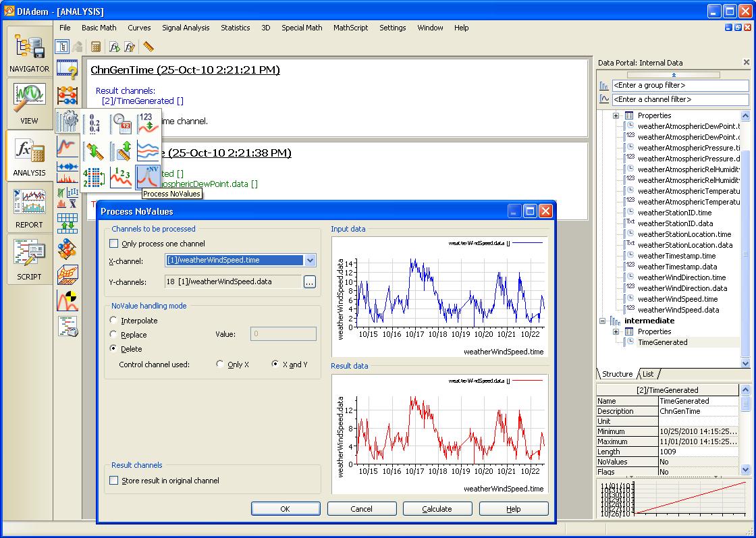The width and height of the screenshot is (756, 538).
Task: Open the MathScript menu
Action: 350,28
